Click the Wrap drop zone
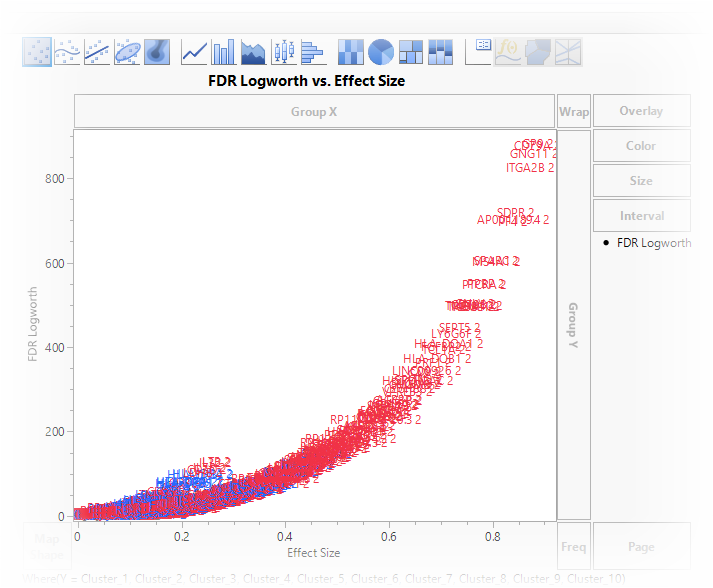This screenshot has width=713, height=588. tap(573, 112)
